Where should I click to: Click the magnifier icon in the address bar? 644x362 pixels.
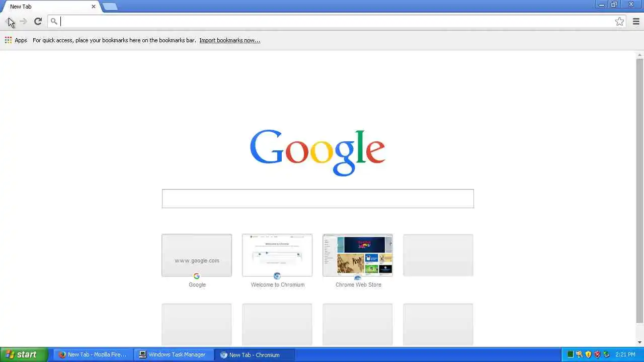point(54,21)
